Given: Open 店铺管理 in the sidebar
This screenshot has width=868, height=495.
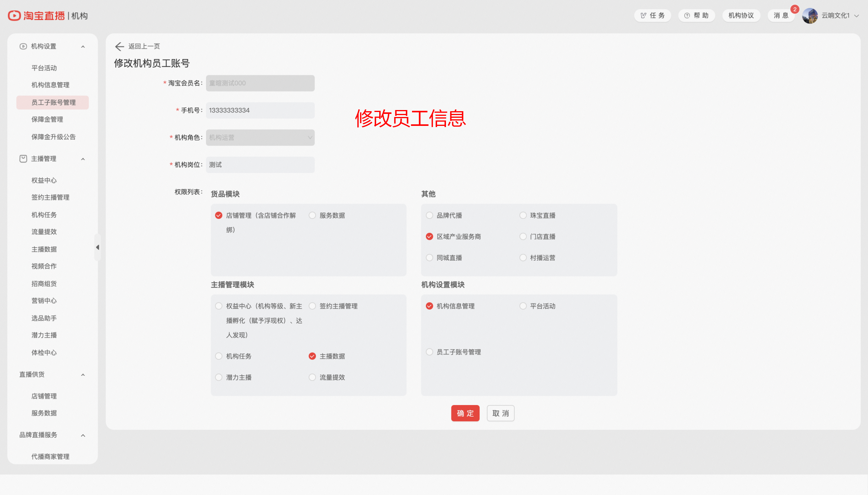Looking at the screenshot, I should [x=44, y=396].
